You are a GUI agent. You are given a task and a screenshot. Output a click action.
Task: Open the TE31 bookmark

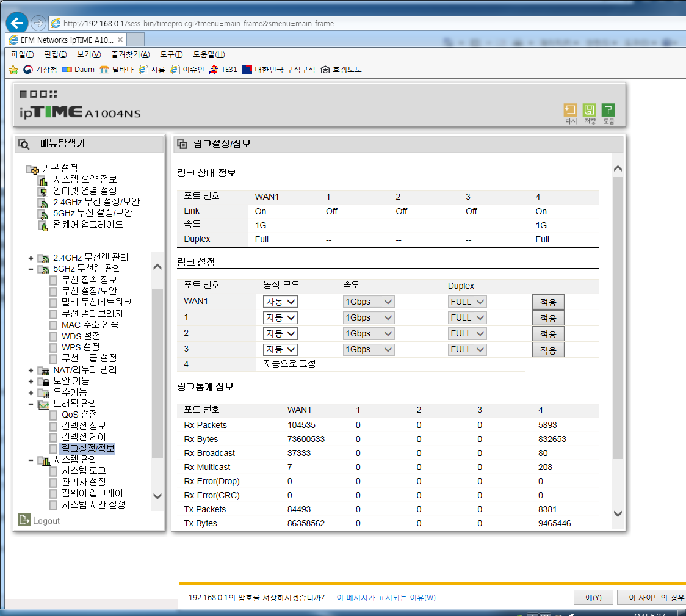223,70
